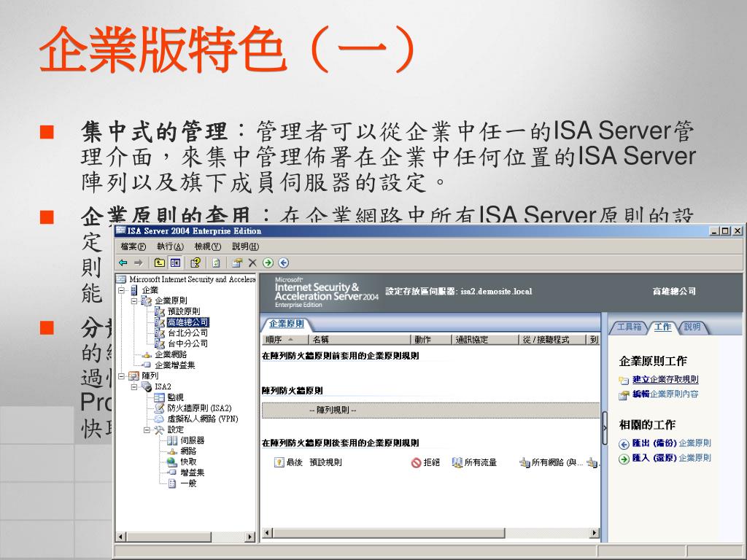This screenshot has width=747, height=560.
Task: Click 匯出 (備份) 企業原則 link
Action: pyautogui.click(x=671, y=443)
